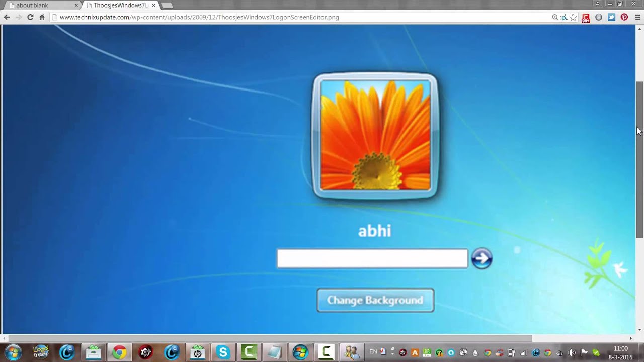Open the notepad-style taskbar icon
644x362 pixels.
pyautogui.click(x=274, y=352)
